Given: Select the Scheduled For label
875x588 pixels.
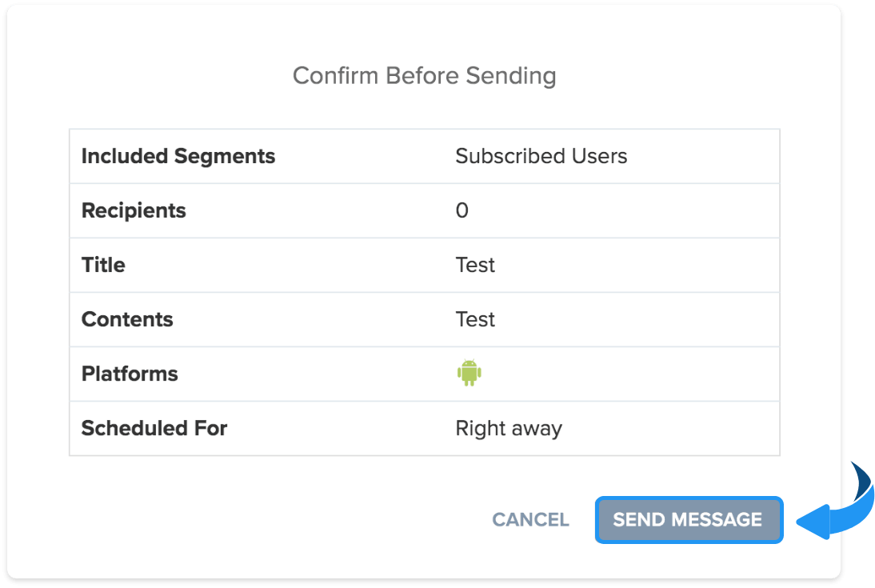Looking at the screenshot, I should [154, 428].
